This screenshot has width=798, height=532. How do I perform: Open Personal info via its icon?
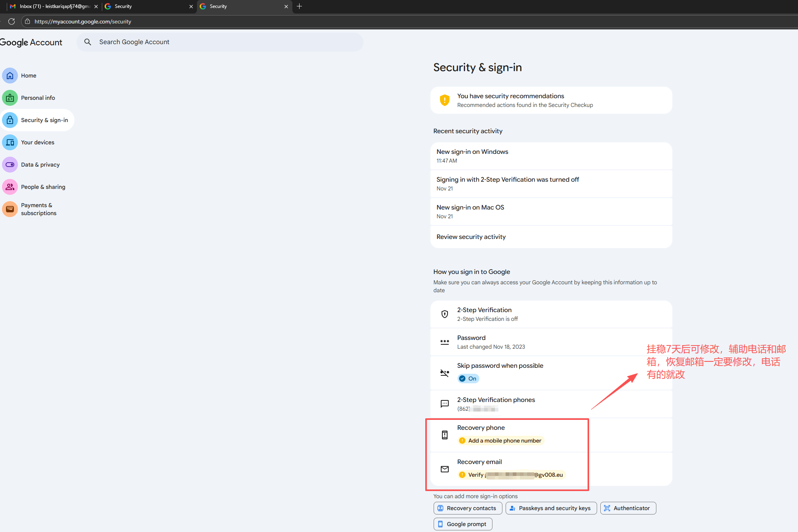click(x=10, y=98)
